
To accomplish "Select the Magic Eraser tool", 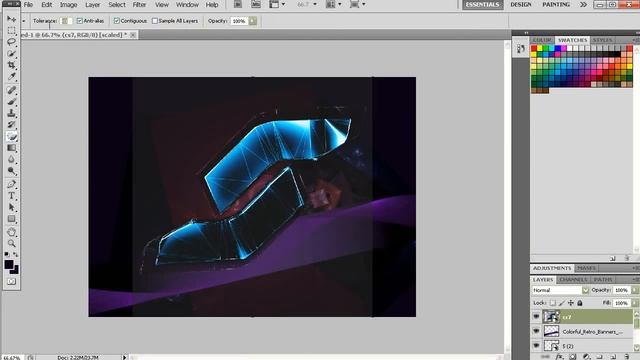I will pyautogui.click(x=11, y=136).
